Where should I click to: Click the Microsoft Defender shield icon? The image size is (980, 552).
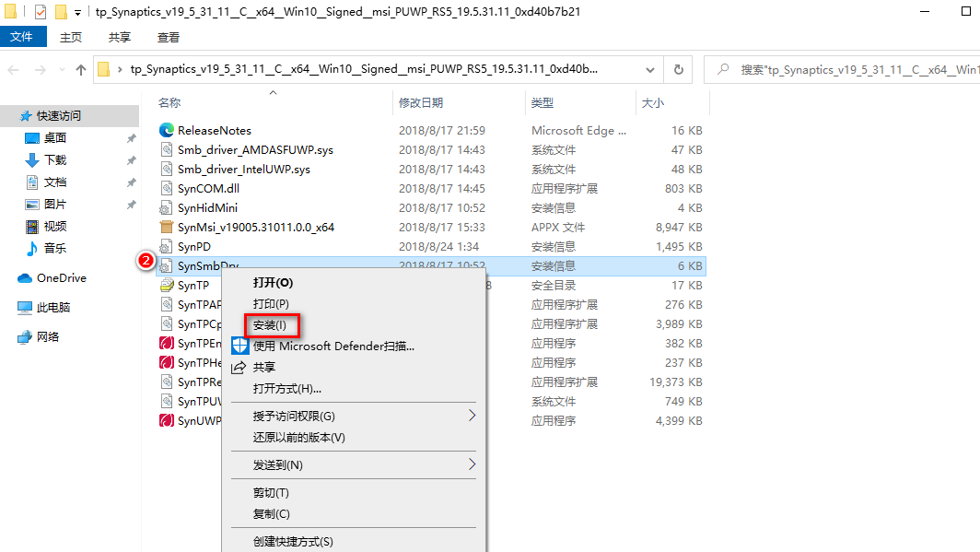click(x=240, y=346)
